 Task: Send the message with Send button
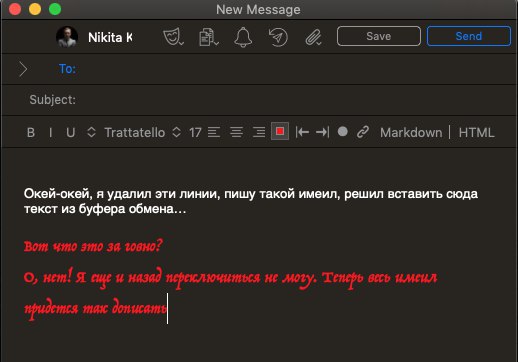(469, 36)
